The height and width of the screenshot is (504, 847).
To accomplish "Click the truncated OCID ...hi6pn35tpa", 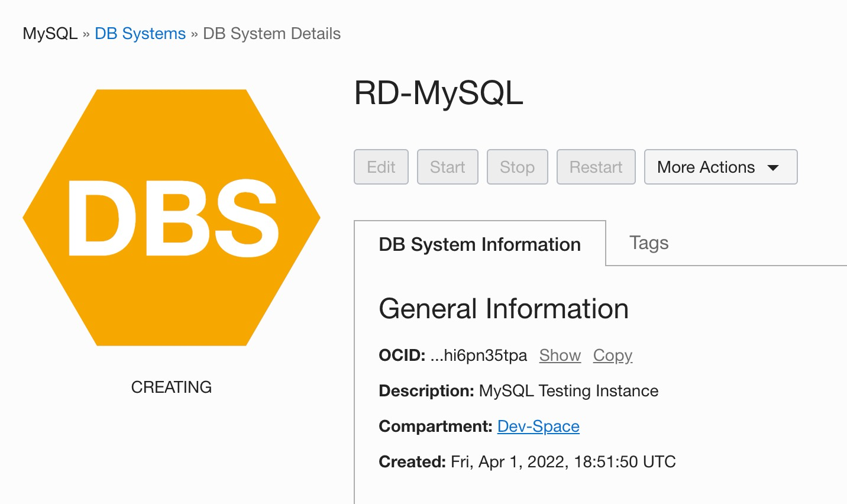I will [479, 355].
